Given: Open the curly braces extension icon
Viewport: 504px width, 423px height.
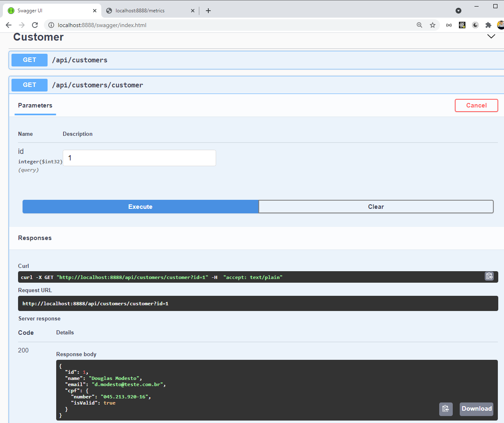Looking at the screenshot, I should (449, 25).
